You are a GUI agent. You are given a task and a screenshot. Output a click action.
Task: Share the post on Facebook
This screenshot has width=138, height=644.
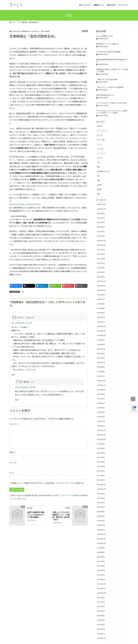[x=16, y=286]
